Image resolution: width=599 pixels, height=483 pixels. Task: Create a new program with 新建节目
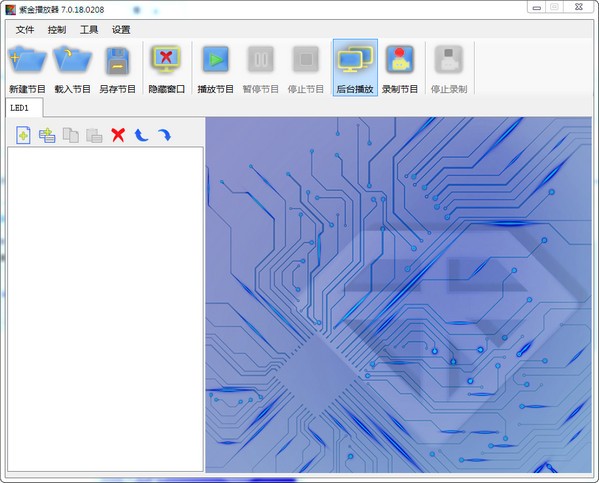coord(27,68)
